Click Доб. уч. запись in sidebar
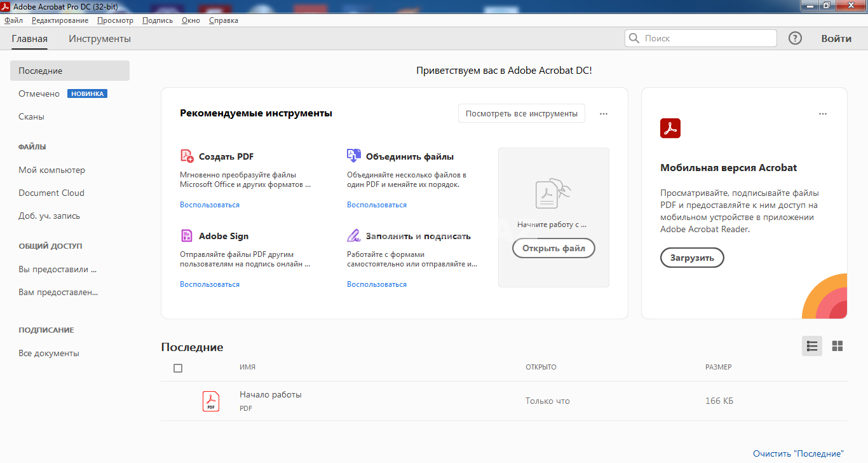This screenshot has width=868, height=463. click(49, 216)
